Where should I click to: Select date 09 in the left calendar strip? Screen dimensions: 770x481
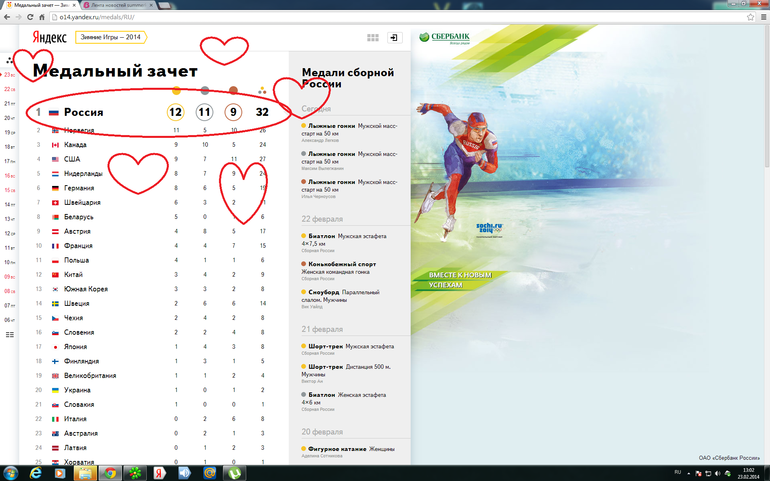(9, 277)
